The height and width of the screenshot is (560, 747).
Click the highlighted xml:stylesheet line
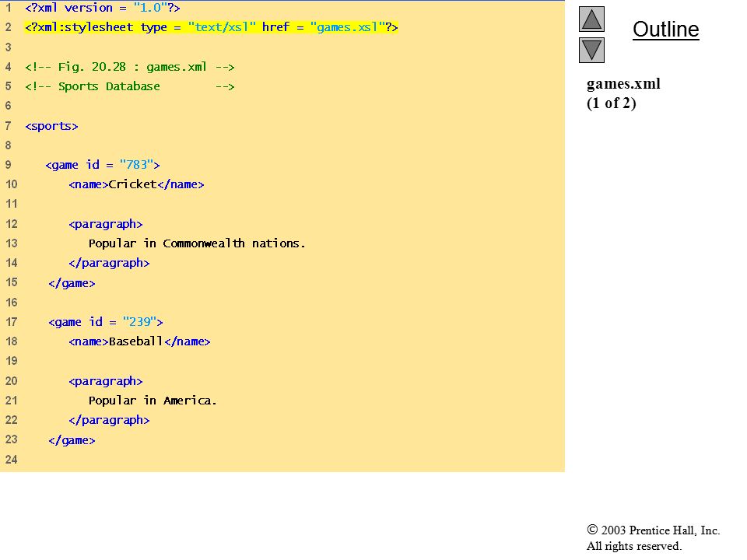[x=211, y=27]
